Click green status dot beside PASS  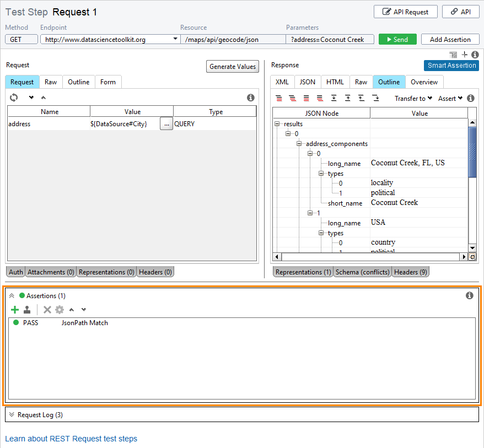(x=16, y=323)
